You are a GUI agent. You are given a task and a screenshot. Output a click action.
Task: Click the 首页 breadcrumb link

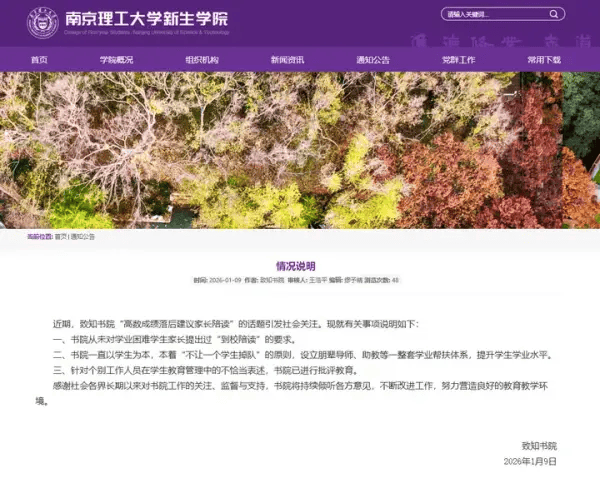[60, 237]
